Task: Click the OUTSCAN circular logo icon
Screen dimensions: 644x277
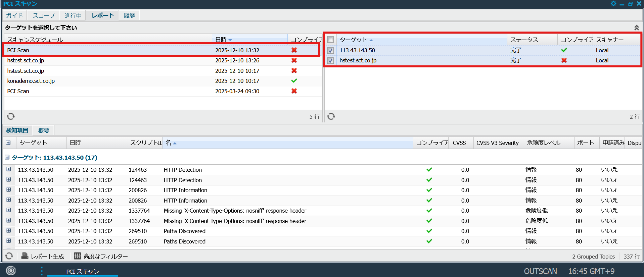Action: 11,271
